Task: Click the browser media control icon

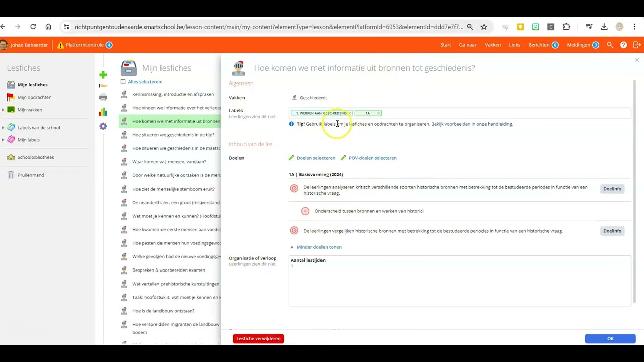Action: [589, 27]
